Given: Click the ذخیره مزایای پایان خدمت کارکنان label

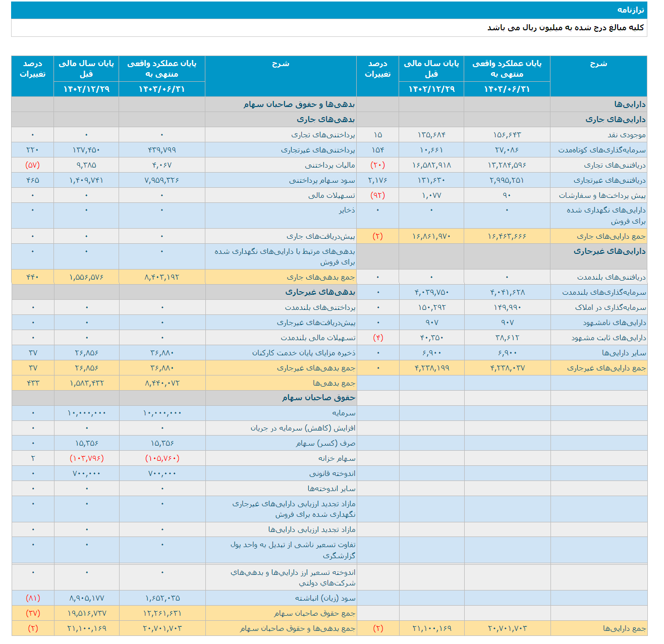Looking at the screenshot, I should (x=303, y=353).
